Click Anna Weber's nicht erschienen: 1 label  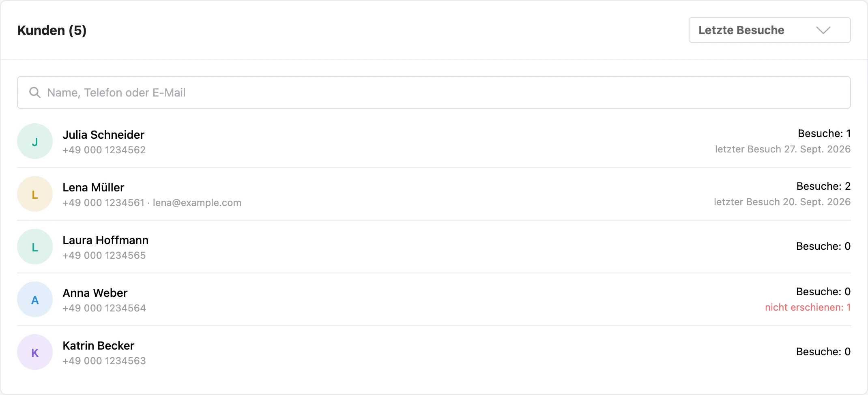pyautogui.click(x=808, y=307)
